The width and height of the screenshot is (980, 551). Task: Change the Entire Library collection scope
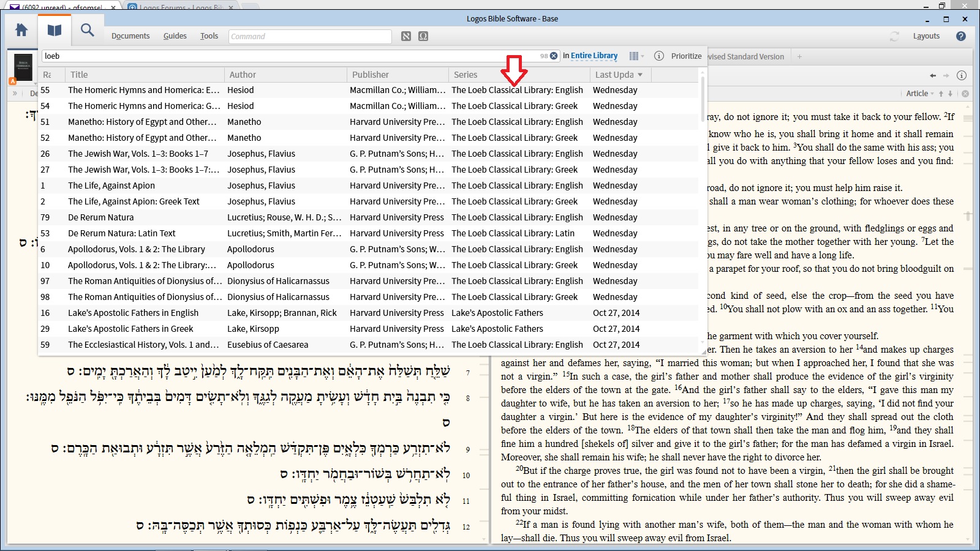click(594, 56)
